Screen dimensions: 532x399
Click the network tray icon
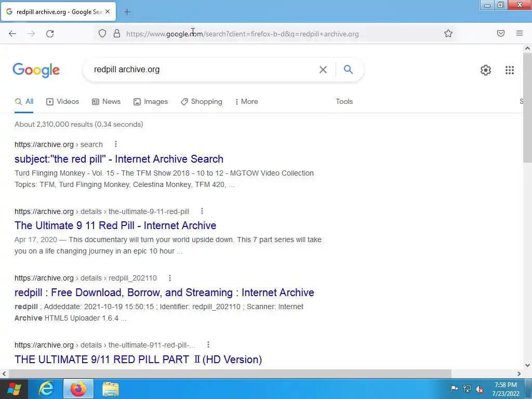[x=467, y=389]
